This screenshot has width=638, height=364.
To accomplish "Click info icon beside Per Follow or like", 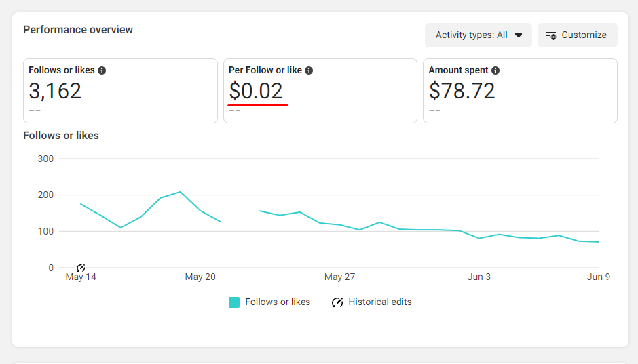I will [x=309, y=70].
